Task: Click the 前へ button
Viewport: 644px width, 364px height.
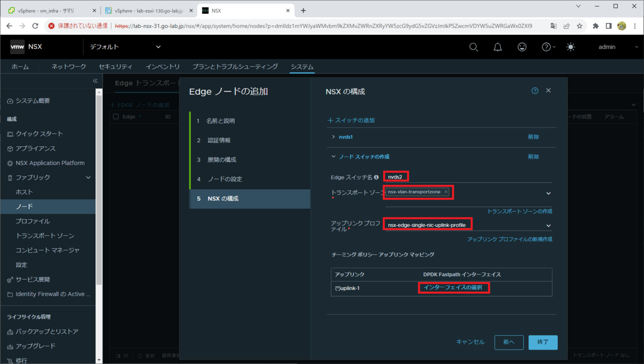Action: pyautogui.click(x=509, y=343)
